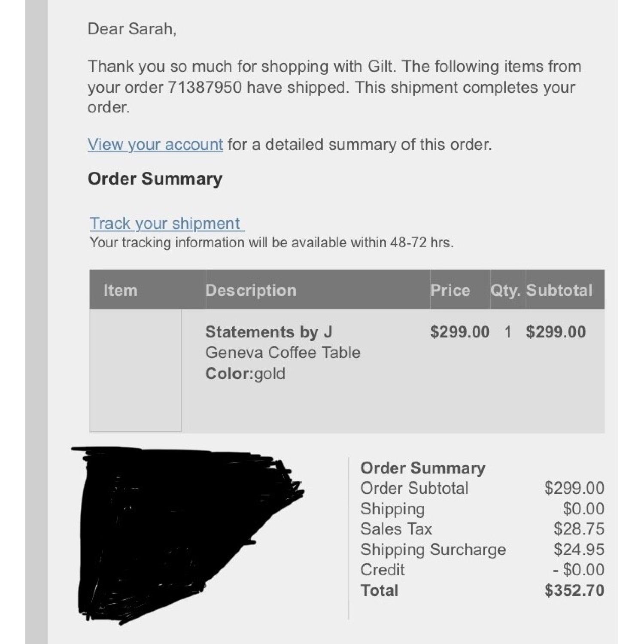
Task: Click the 'Order Summary' bold heading
Action: pos(155,179)
